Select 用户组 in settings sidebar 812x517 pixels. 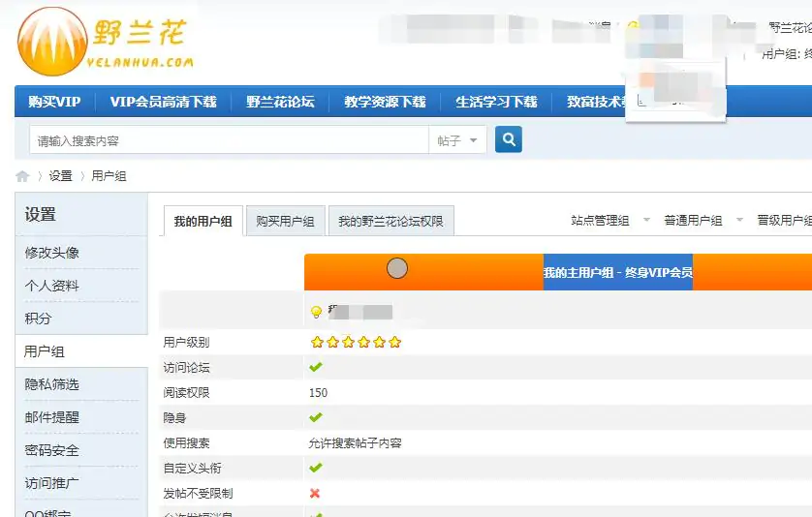tap(45, 351)
